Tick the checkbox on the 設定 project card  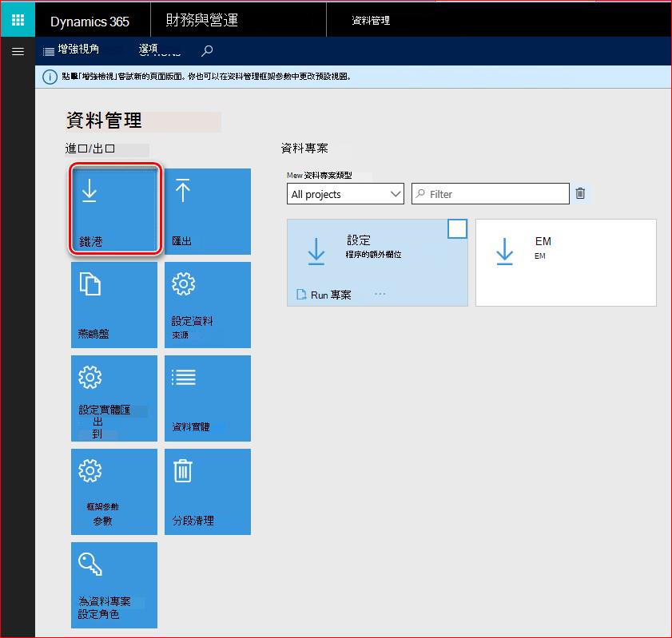(x=457, y=228)
